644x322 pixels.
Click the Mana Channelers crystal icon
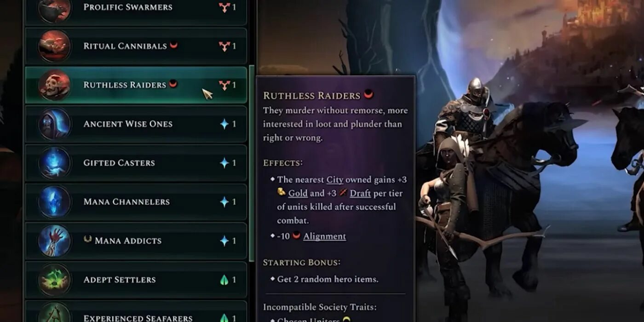click(x=54, y=201)
